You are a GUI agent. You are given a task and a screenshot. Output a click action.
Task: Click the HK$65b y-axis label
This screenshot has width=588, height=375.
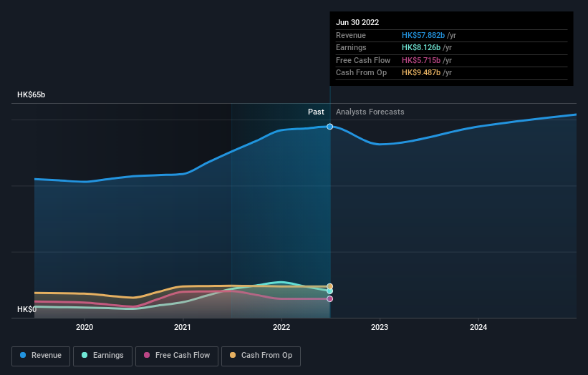pos(31,94)
